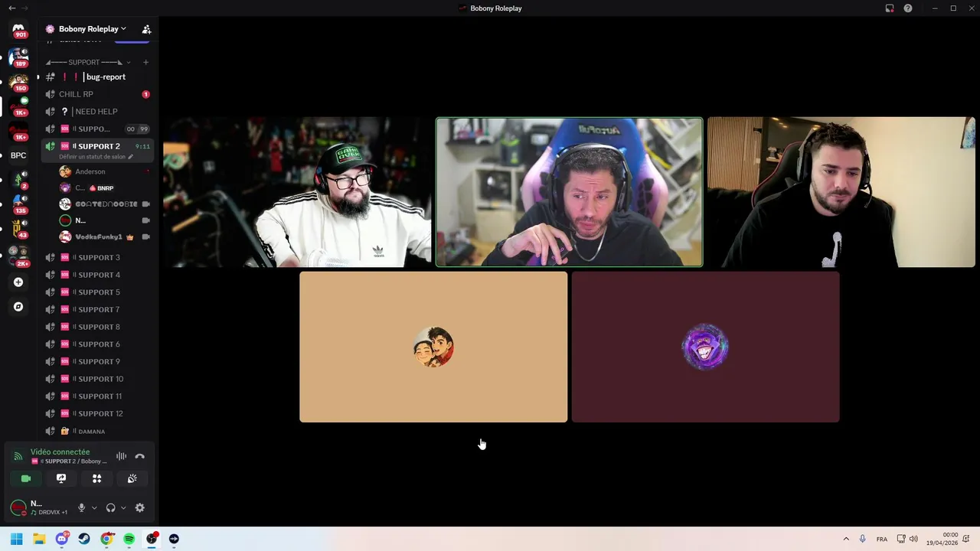This screenshot has width=980, height=551.
Task: Start an activity
Action: pyautogui.click(x=96, y=478)
